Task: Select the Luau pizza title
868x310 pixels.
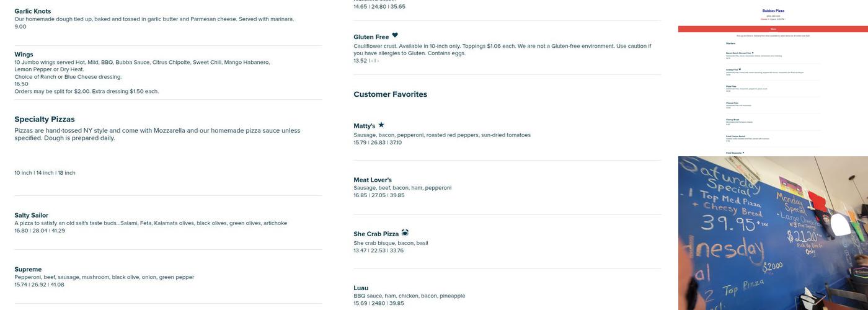Action: tap(361, 288)
